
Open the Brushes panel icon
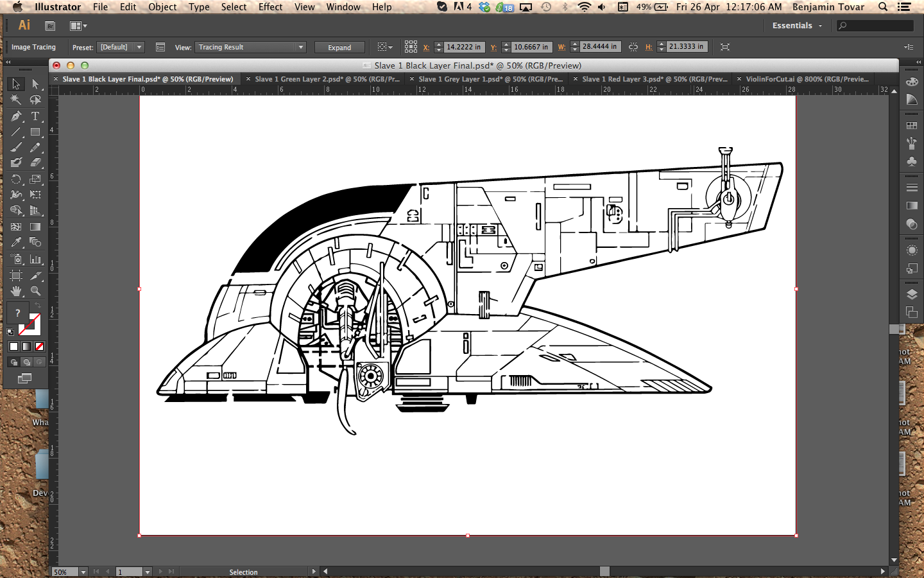tap(912, 144)
